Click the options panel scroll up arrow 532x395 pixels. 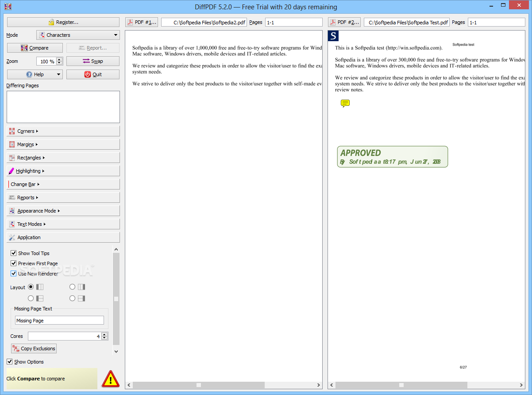click(116, 250)
